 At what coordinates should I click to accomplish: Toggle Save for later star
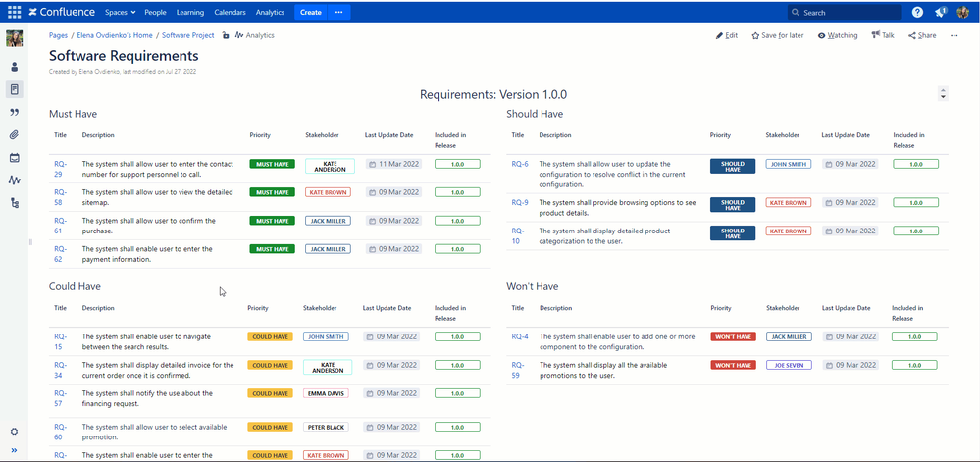777,35
